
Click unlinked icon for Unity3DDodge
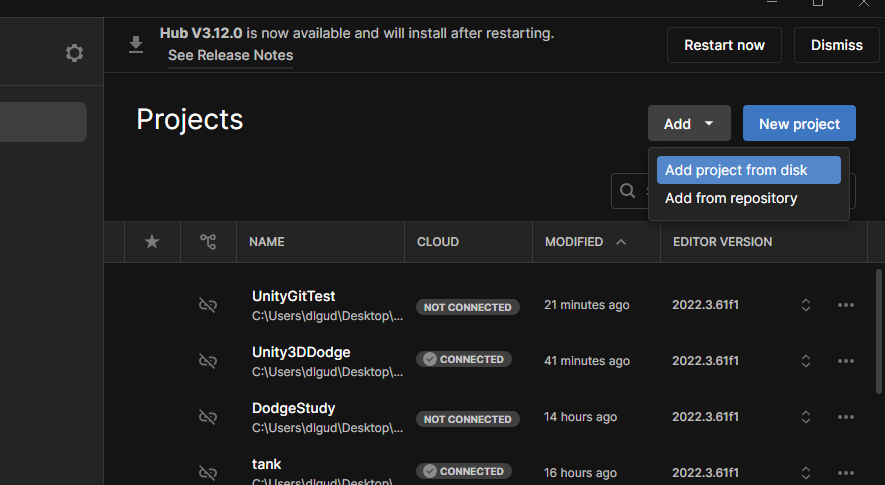(208, 361)
